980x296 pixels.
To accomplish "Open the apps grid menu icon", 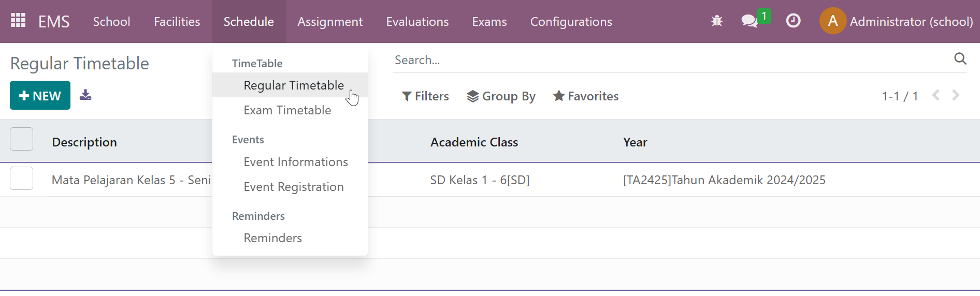I will click(x=18, y=21).
